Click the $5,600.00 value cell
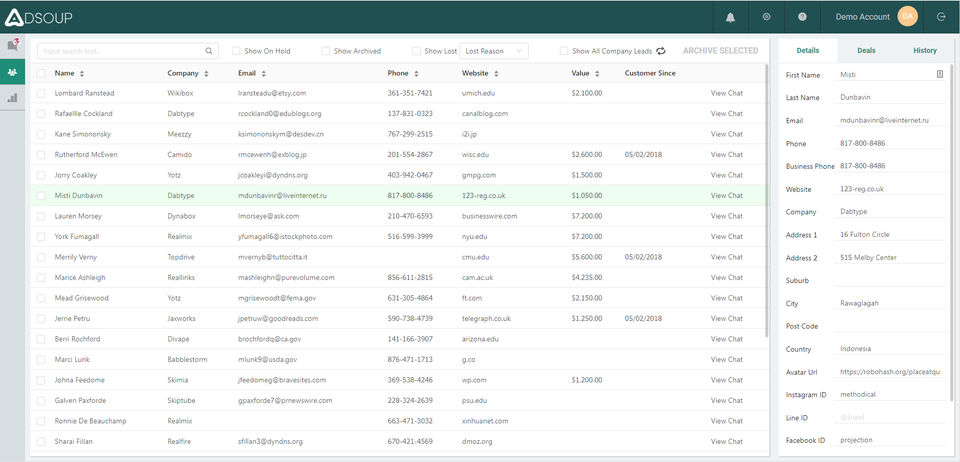The width and height of the screenshot is (960, 462). 587,258
